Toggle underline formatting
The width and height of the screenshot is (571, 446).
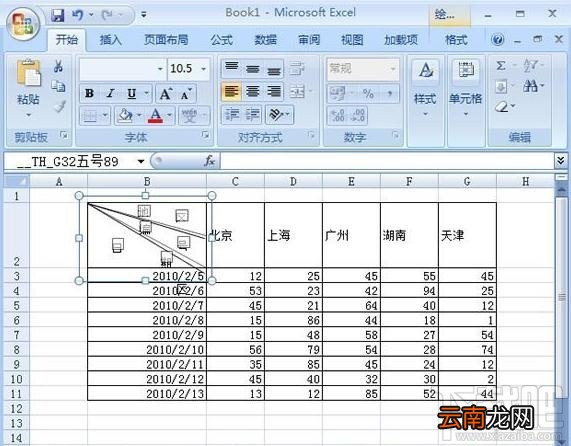pos(131,94)
